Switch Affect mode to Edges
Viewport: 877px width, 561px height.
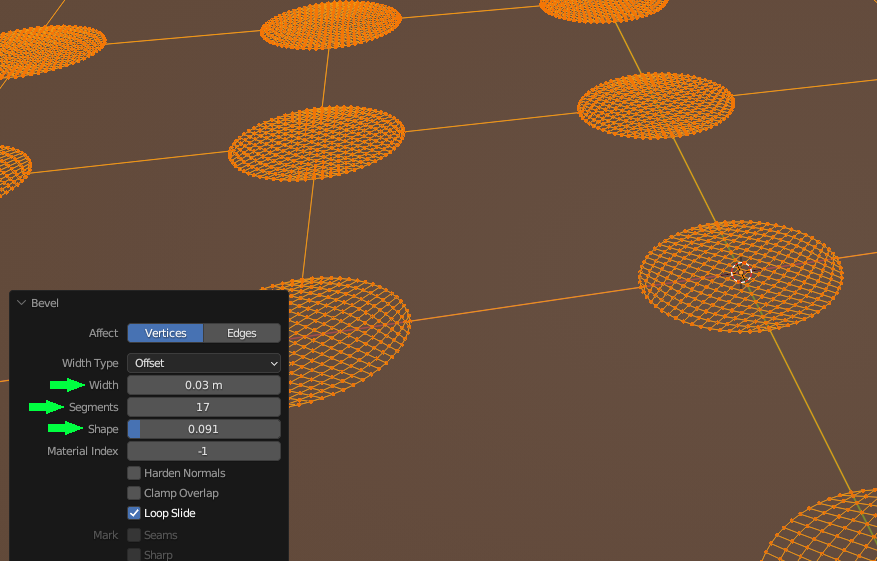(x=242, y=333)
